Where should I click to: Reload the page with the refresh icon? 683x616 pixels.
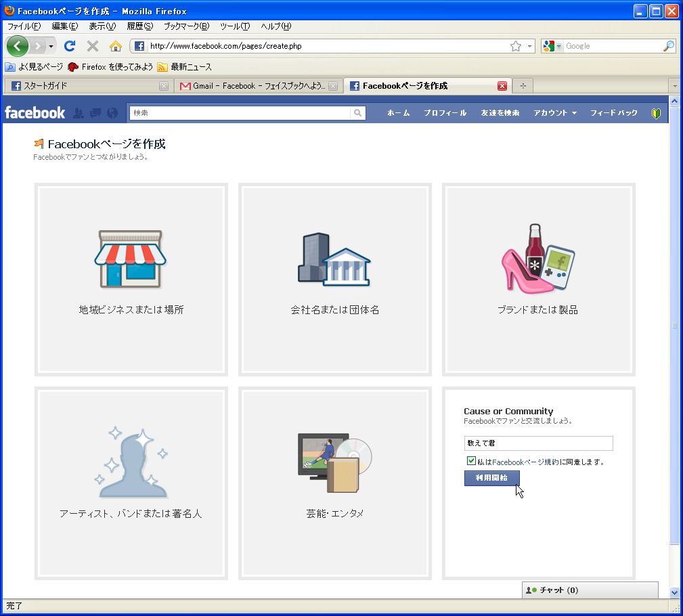pyautogui.click(x=70, y=46)
